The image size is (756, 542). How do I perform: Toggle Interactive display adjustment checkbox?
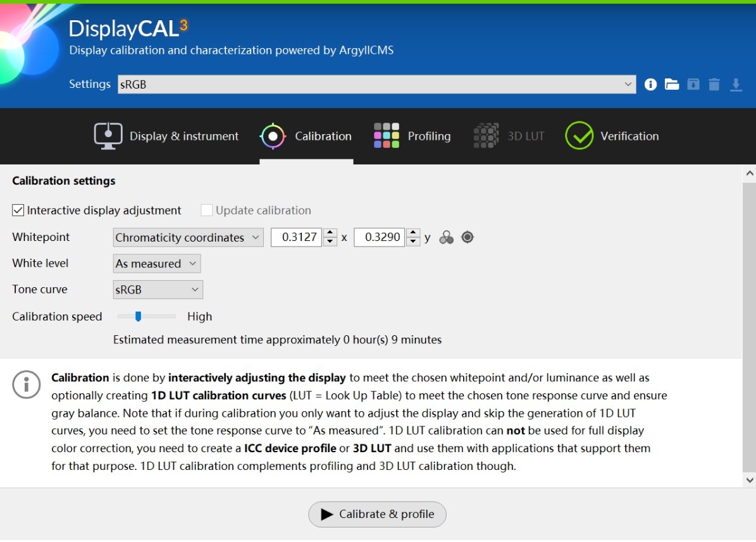(18, 210)
